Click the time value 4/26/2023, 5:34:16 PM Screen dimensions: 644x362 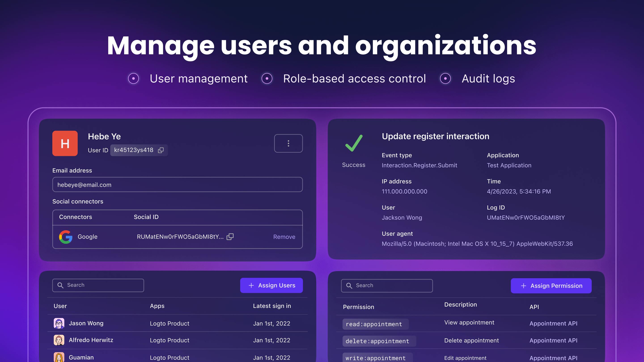click(x=519, y=191)
